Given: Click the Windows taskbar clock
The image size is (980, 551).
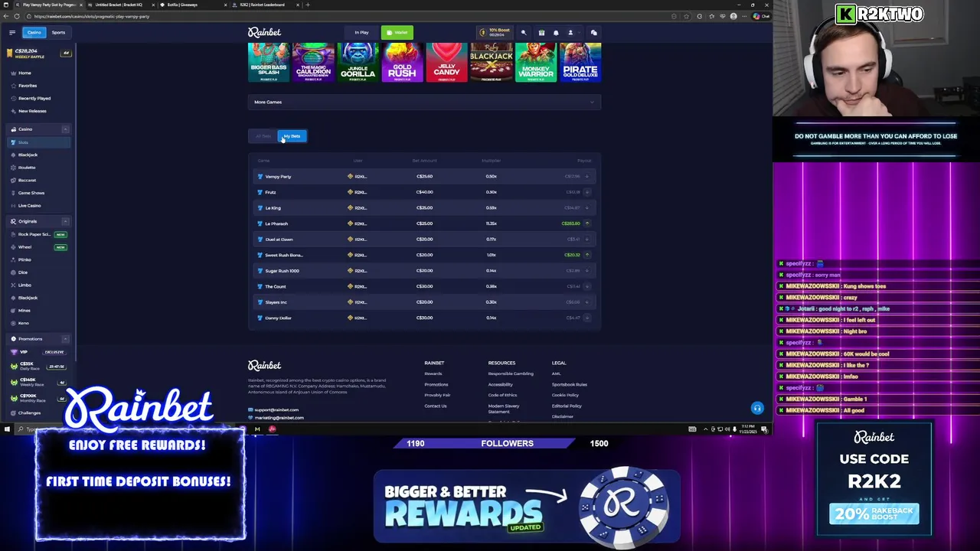Looking at the screenshot, I should click(747, 429).
